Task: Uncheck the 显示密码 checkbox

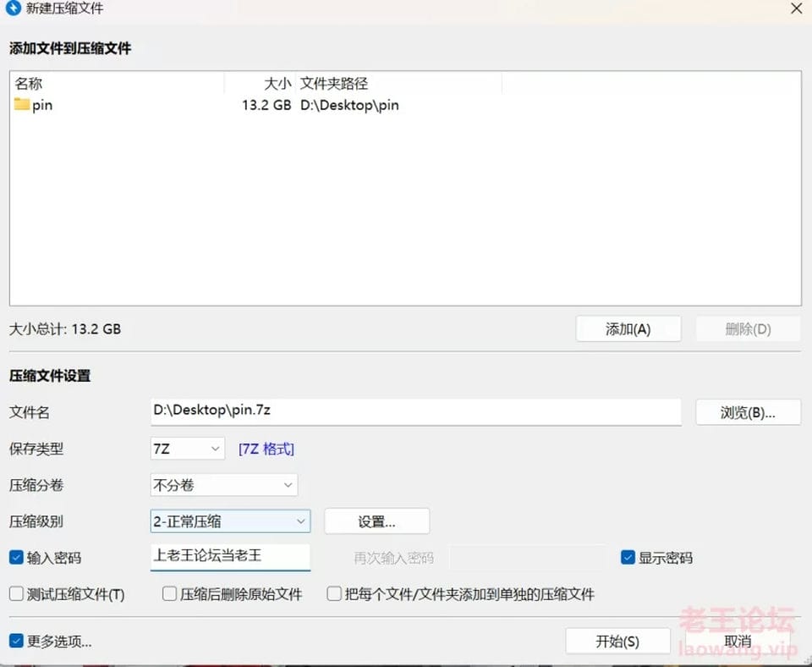Action: [x=628, y=558]
